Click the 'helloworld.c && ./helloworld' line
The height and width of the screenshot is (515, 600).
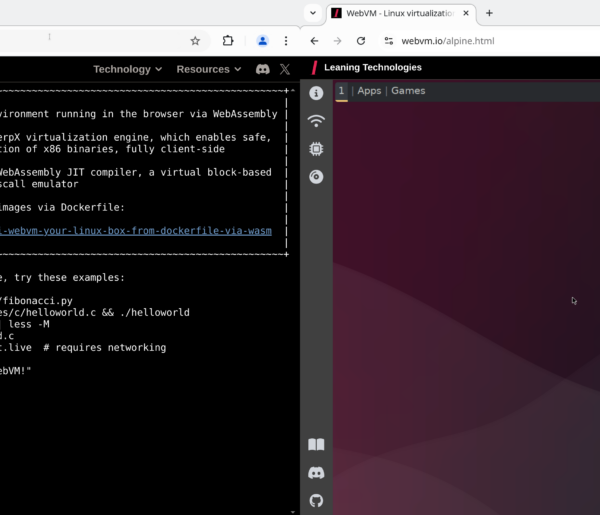point(95,313)
